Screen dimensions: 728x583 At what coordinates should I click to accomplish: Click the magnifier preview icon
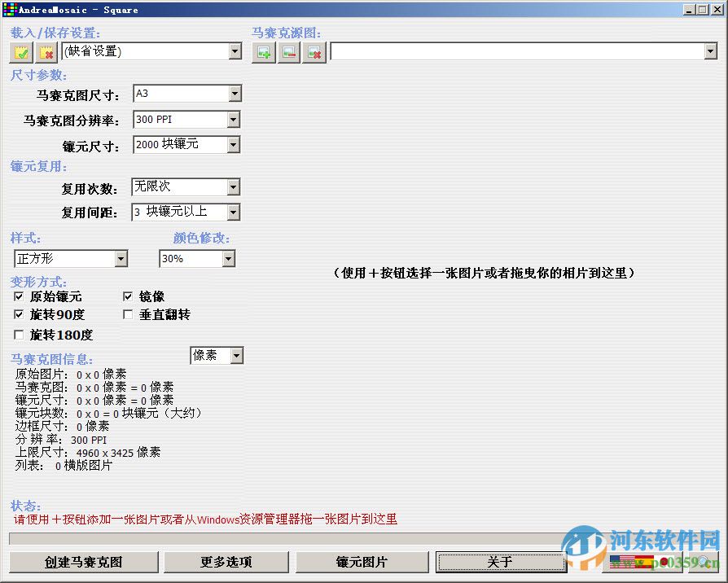point(702,562)
